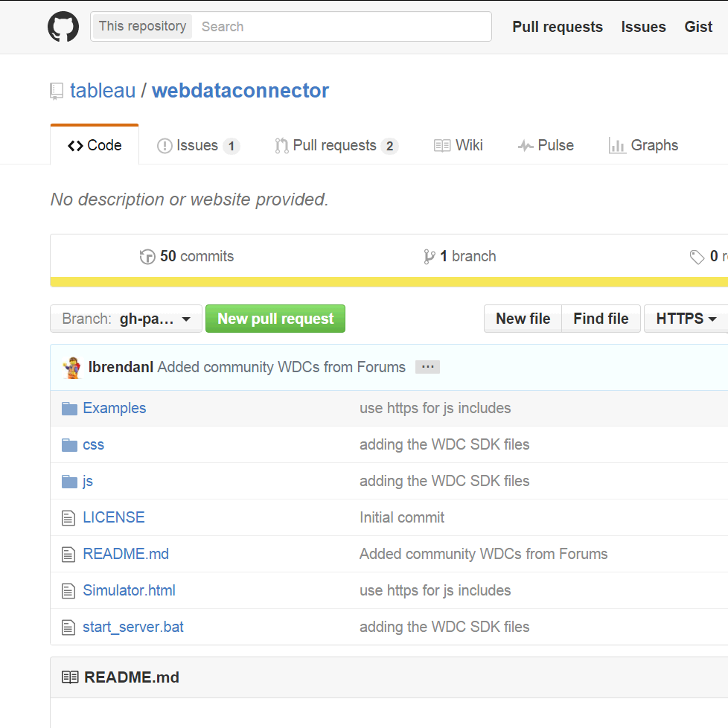Go to the Wiki tab
The height and width of the screenshot is (728, 728).
459,146
